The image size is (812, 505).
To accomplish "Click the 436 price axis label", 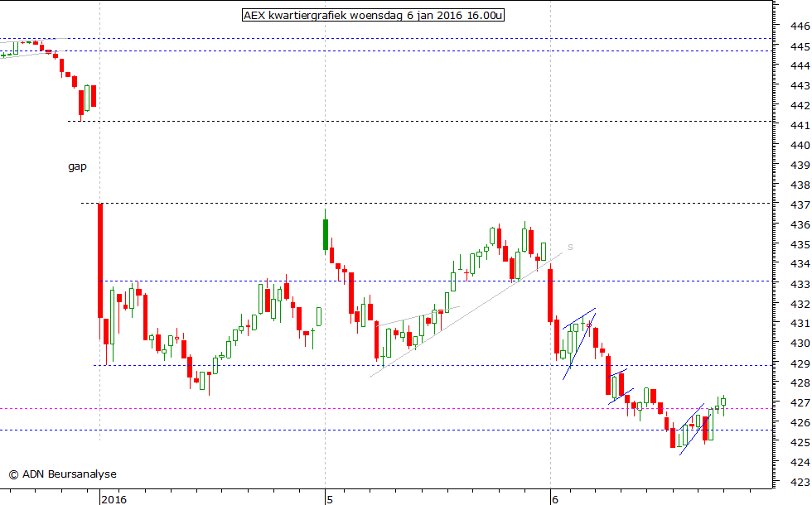I will point(800,224).
